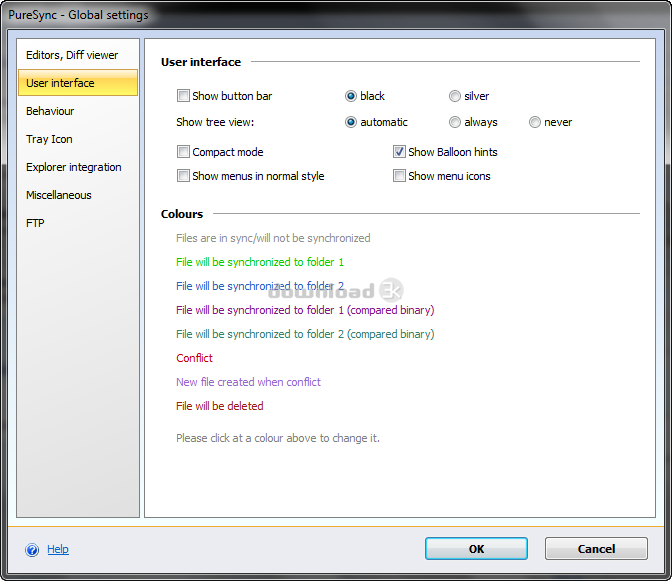Set tree view to never
This screenshot has height=581, width=672.
[535, 122]
